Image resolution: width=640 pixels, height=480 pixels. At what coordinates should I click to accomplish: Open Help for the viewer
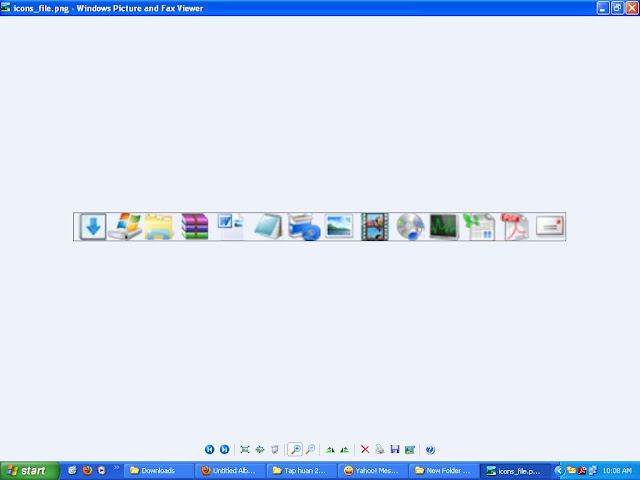tap(430, 449)
